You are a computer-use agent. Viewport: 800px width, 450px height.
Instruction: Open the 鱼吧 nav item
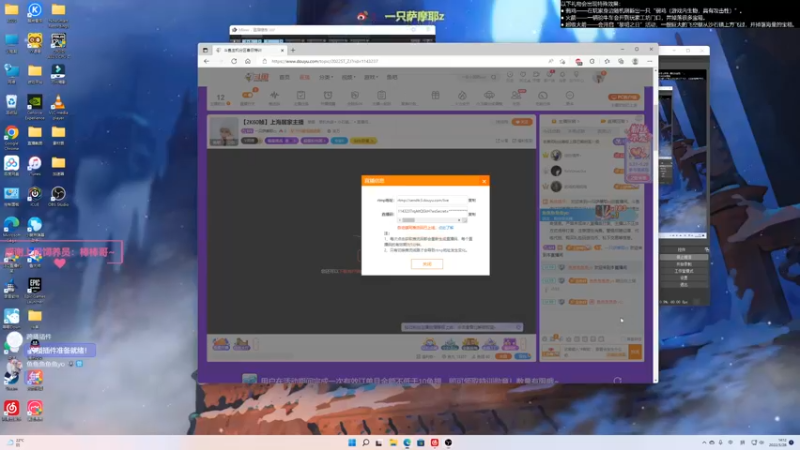(392, 78)
